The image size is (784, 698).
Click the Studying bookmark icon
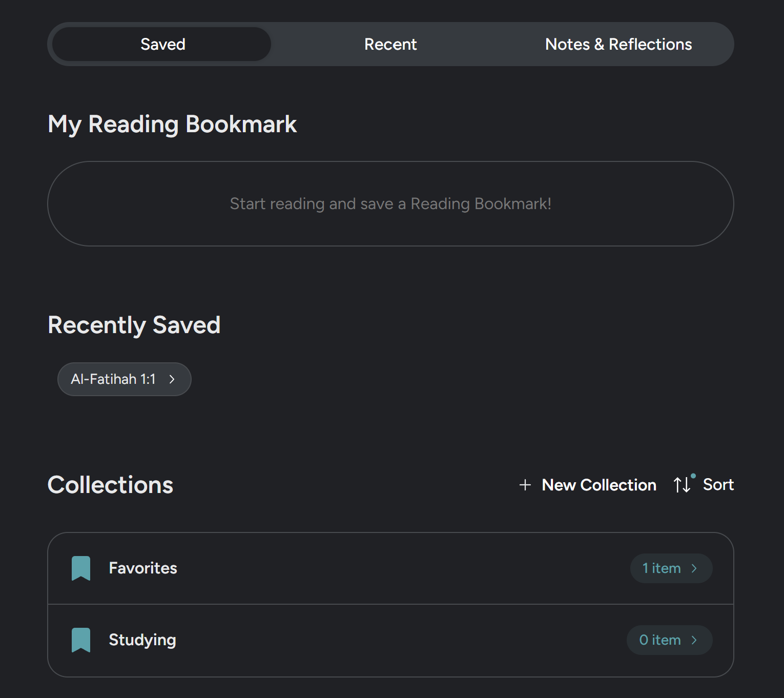(x=81, y=640)
